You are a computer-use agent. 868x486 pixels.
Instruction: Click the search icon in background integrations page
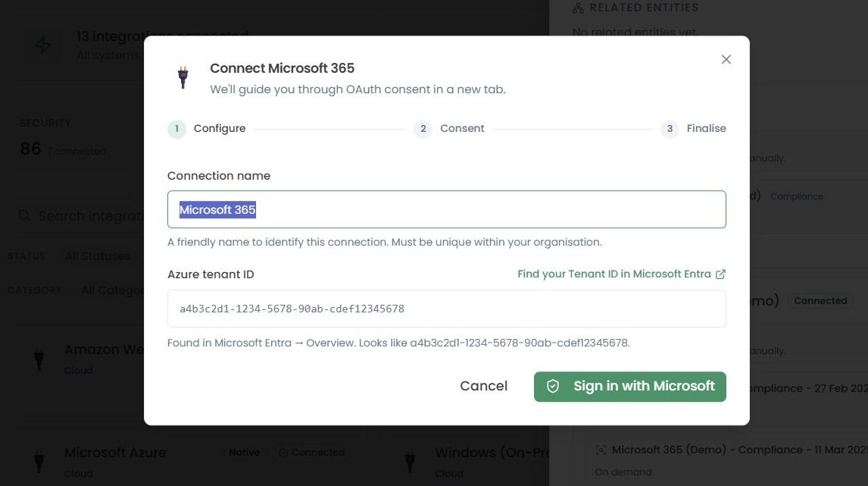23,215
